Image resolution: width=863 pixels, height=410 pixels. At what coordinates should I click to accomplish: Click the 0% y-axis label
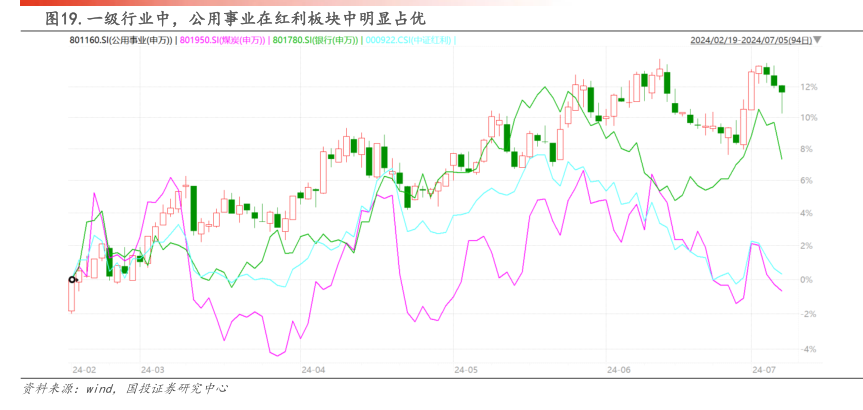[808, 279]
